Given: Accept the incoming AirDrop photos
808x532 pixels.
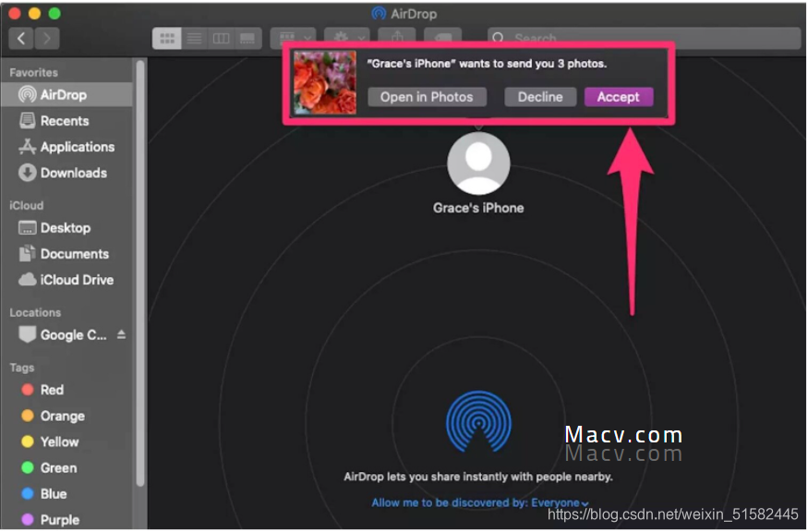Looking at the screenshot, I should (x=619, y=97).
